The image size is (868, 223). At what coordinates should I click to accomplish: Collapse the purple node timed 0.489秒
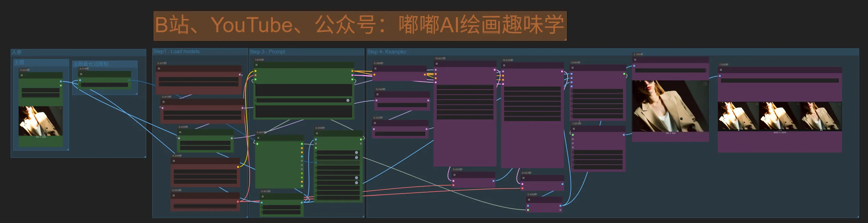[529, 199]
